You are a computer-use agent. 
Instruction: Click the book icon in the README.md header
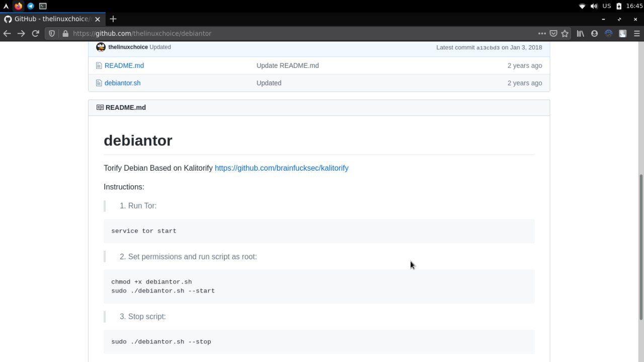100,107
